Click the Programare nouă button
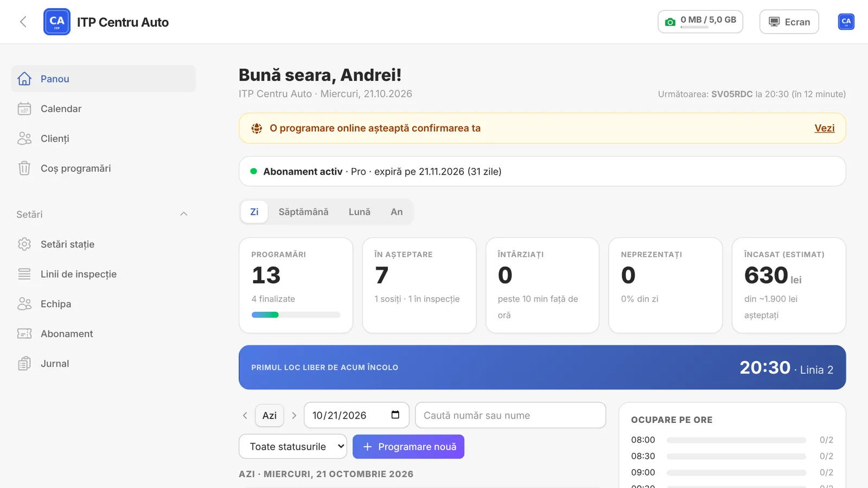The height and width of the screenshot is (488, 868). 409,447
